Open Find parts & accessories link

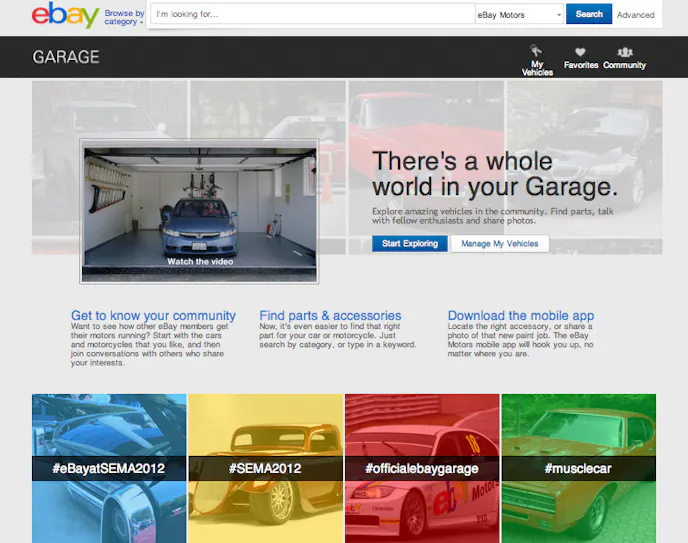pos(330,315)
